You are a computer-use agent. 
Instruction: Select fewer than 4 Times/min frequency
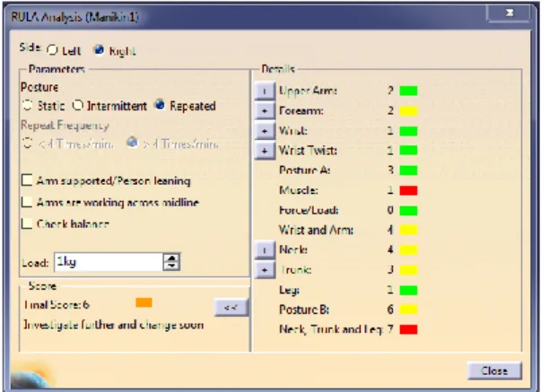[x=27, y=143]
